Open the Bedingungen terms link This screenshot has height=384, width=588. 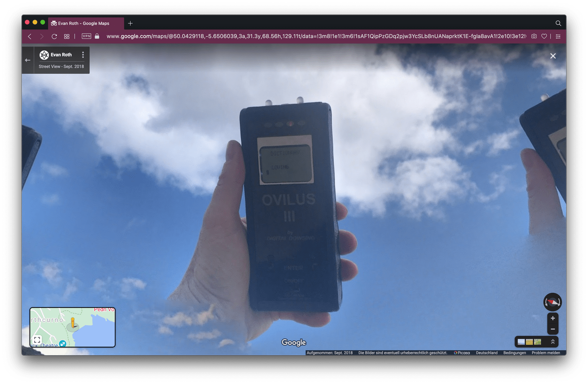514,353
